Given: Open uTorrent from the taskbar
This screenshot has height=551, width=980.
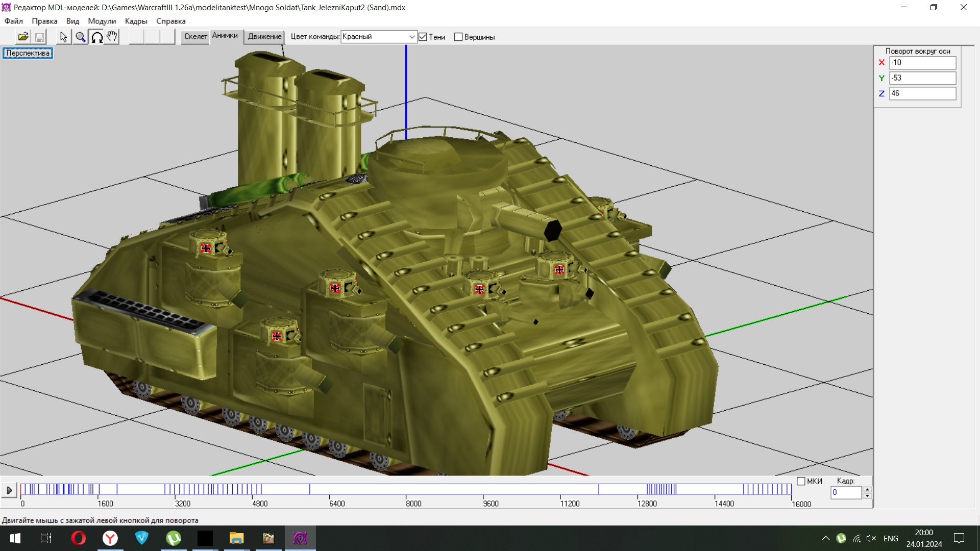Looking at the screenshot, I should click(174, 538).
